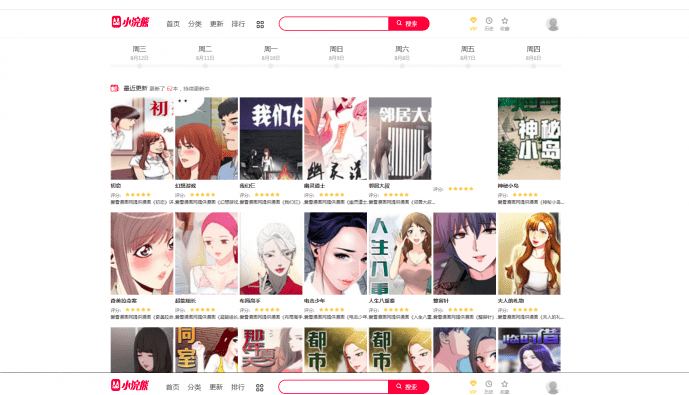Open the 幻想游戏 comic cover
The height and width of the screenshot is (395, 689).
pos(207,138)
